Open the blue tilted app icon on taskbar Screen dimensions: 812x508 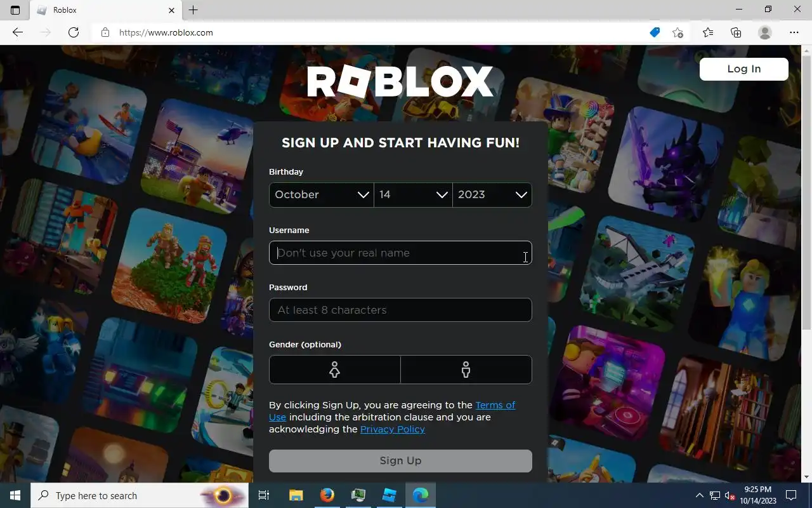(x=390, y=495)
